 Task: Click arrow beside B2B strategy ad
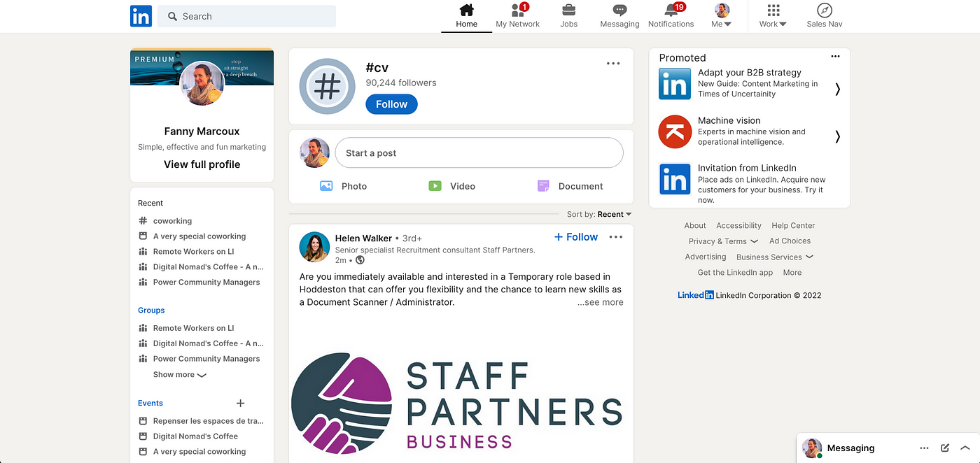(x=837, y=89)
